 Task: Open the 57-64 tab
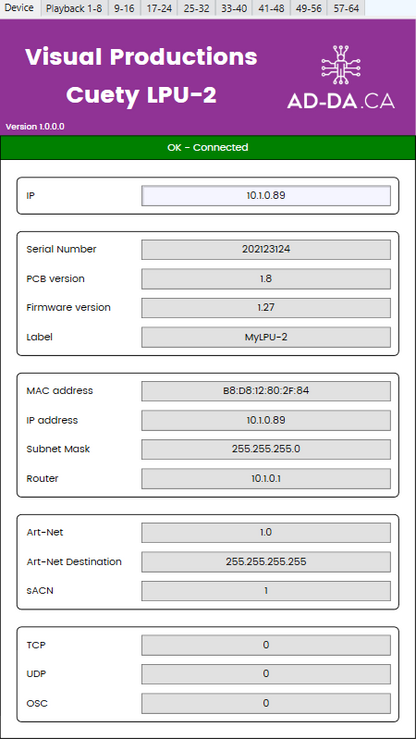click(x=346, y=9)
